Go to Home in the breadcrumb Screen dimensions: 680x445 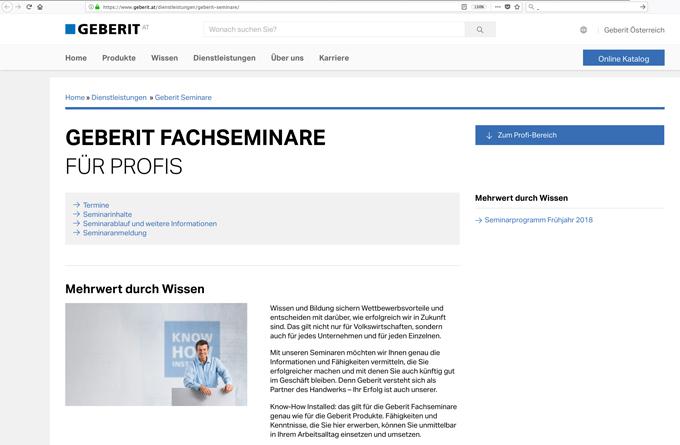click(75, 98)
